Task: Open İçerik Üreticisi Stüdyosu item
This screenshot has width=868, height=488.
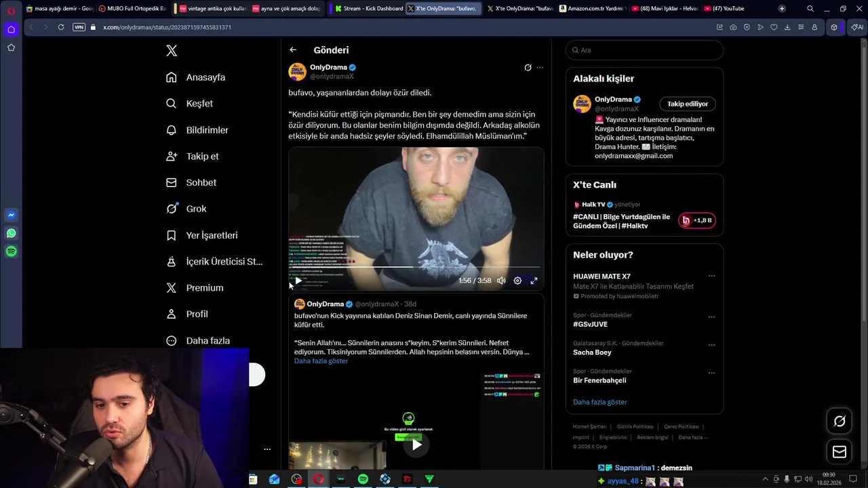Action: coord(214,262)
